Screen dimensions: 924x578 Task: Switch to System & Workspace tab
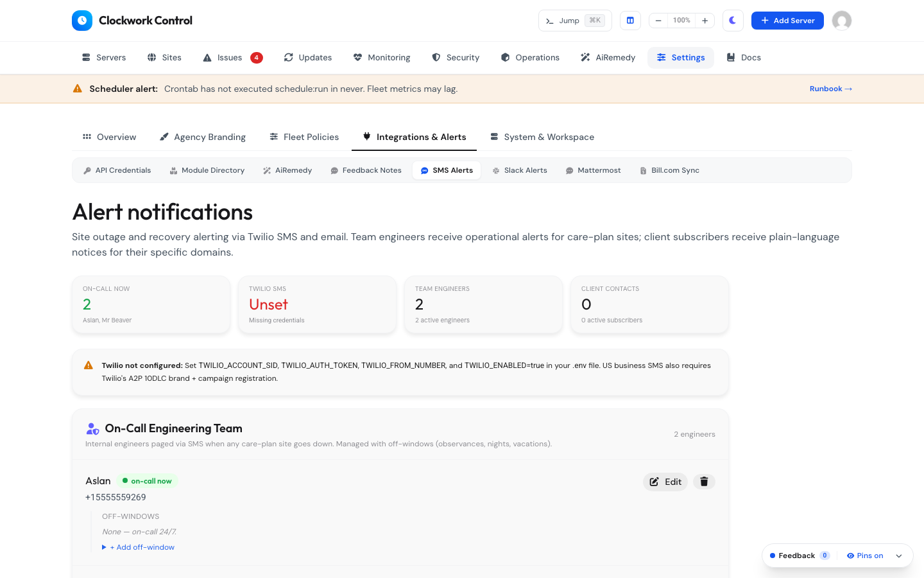coord(542,137)
